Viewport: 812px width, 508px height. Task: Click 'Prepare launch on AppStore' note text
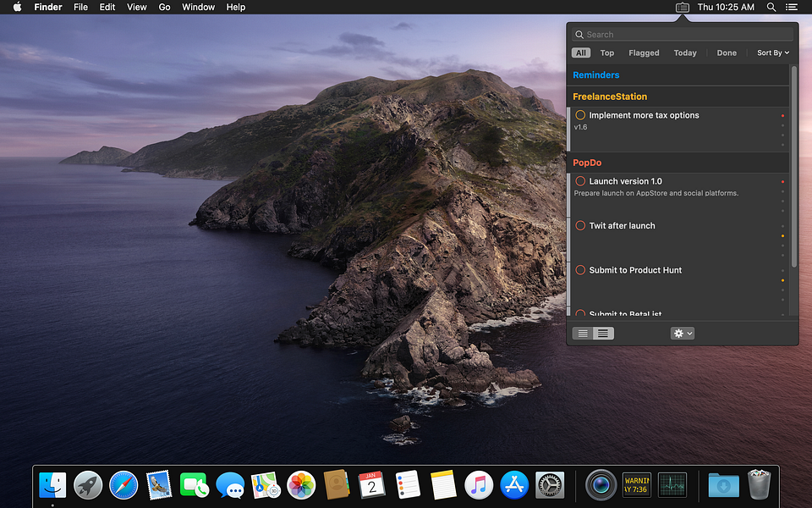pyautogui.click(x=656, y=193)
